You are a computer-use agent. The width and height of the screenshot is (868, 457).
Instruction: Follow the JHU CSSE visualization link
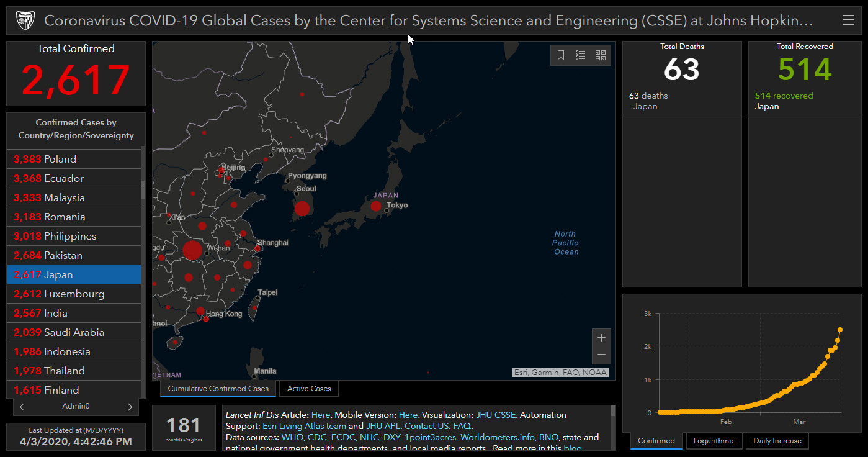coord(496,415)
